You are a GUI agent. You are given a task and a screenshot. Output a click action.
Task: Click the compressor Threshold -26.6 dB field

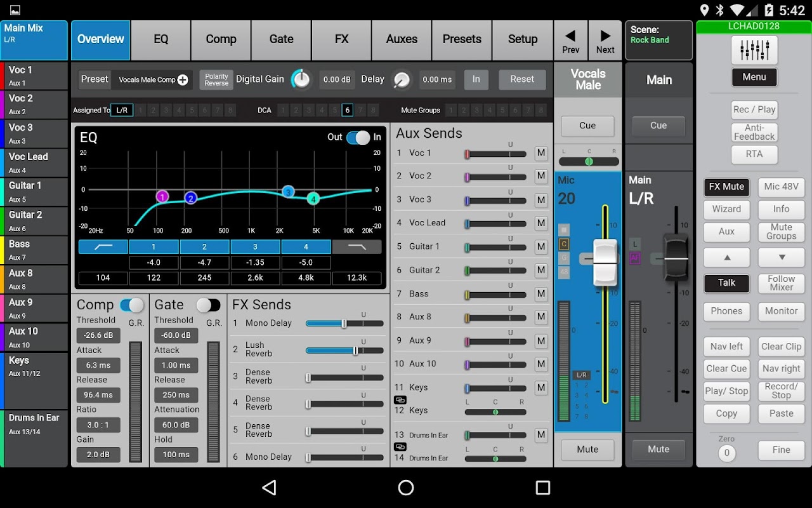(x=98, y=335)
